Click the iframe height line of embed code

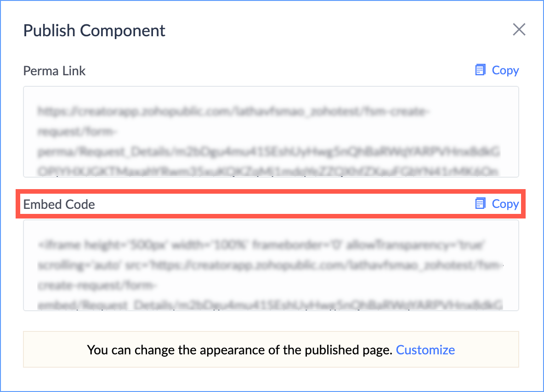pyautogui.click(x=261, y=245)
